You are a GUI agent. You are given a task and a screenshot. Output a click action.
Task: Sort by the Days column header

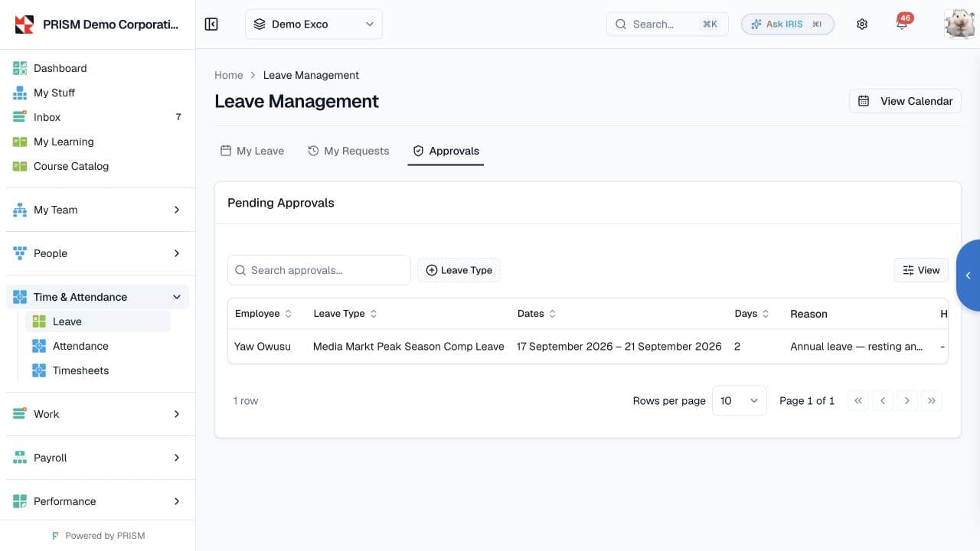[x=752, y=314]
